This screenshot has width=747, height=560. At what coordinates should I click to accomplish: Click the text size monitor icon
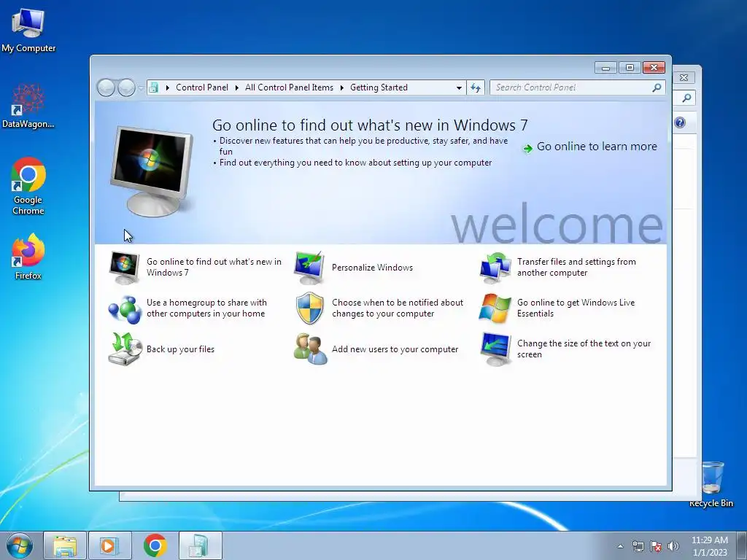(495, 349)
